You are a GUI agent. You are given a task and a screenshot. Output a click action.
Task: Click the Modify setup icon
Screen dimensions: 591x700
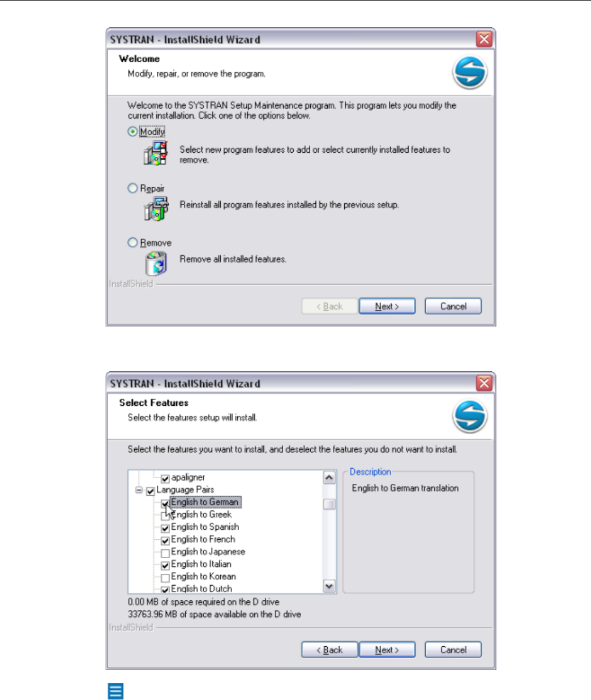tap(156, 153)
